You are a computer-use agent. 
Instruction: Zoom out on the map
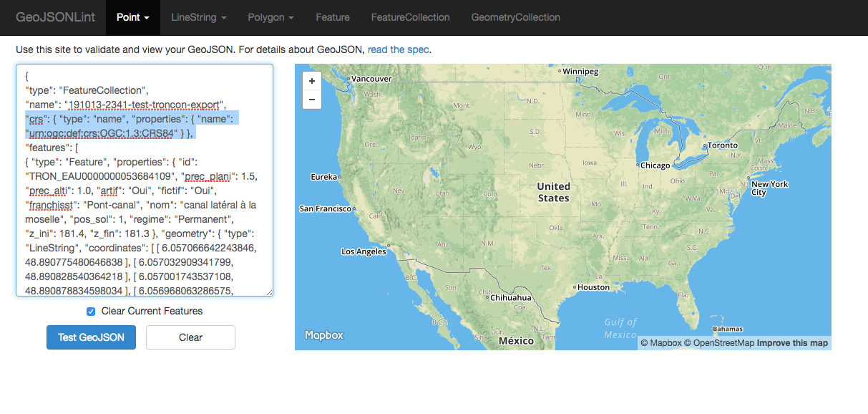pyautogui.click(x=311, y=100)
